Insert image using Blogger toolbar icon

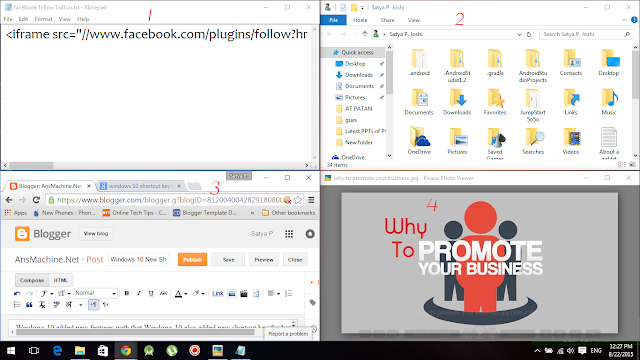coord(232,293)
